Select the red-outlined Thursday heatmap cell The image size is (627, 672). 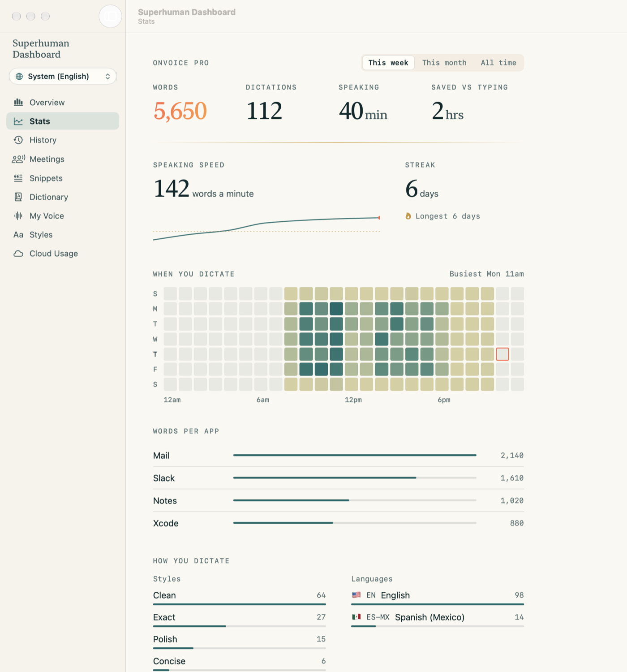pos(502,354)
